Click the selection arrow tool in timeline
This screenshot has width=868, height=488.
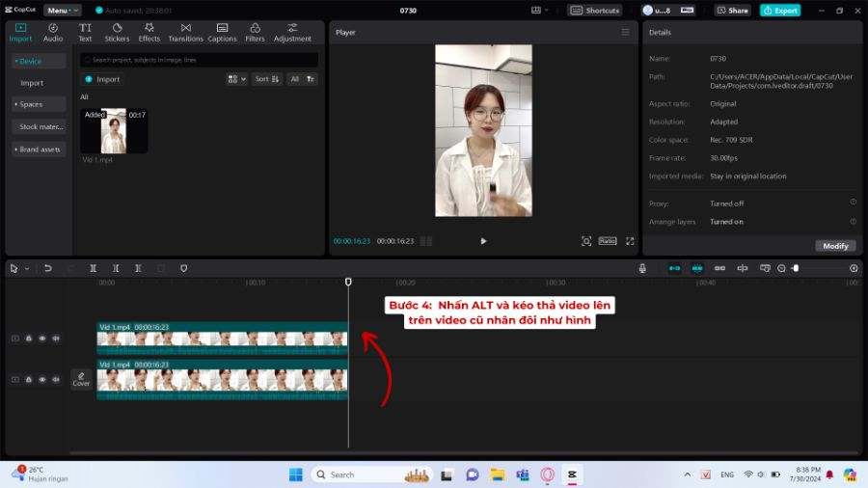pos(14,268)
